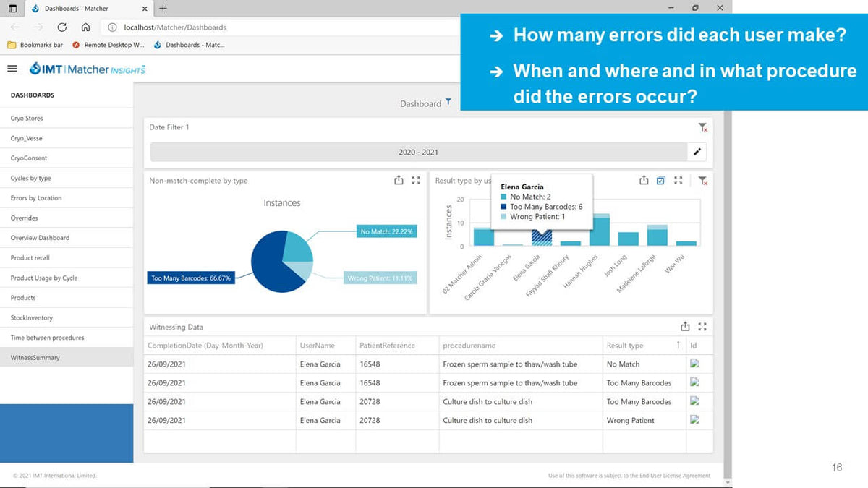Expand Witnessing Data table to fullscreen
This screenshot has height=488, width=868.
[702, 327]
